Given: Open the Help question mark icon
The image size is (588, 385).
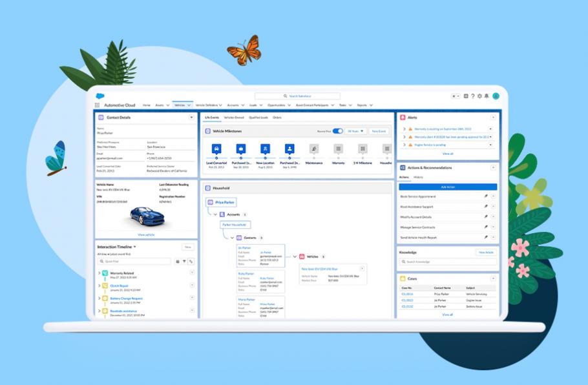Looking at the screenshot, I should coord(473,96).
